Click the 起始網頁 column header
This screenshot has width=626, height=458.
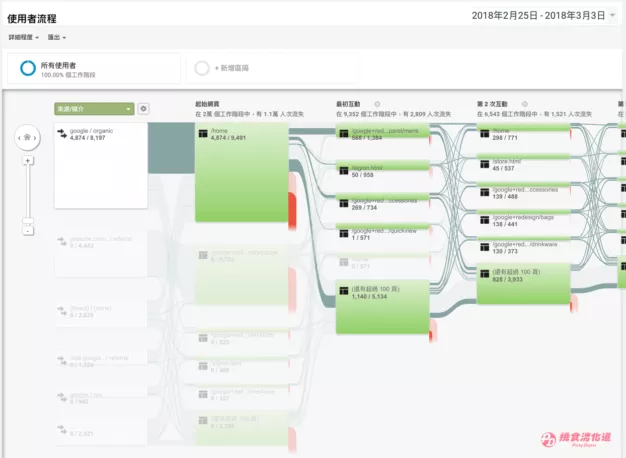coord(207,104)
